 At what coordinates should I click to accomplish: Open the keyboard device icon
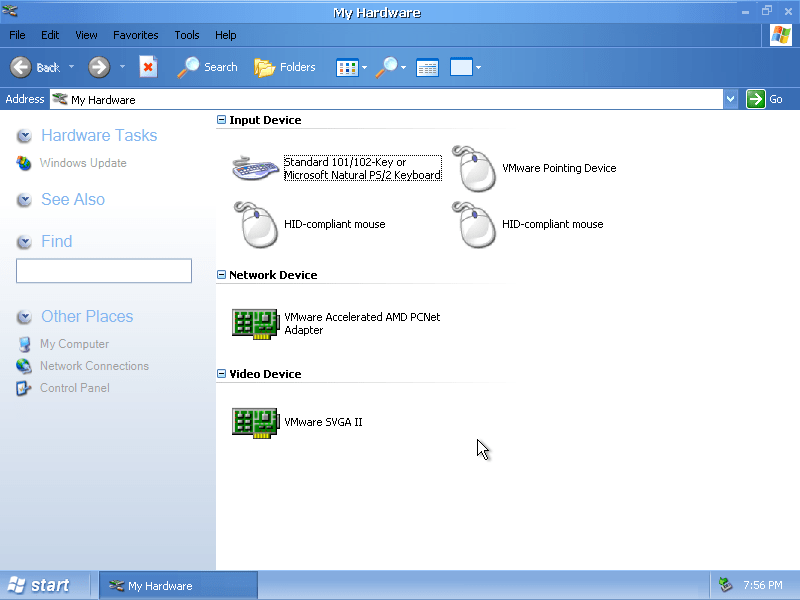pyautogui.click(x=255, y=168)
